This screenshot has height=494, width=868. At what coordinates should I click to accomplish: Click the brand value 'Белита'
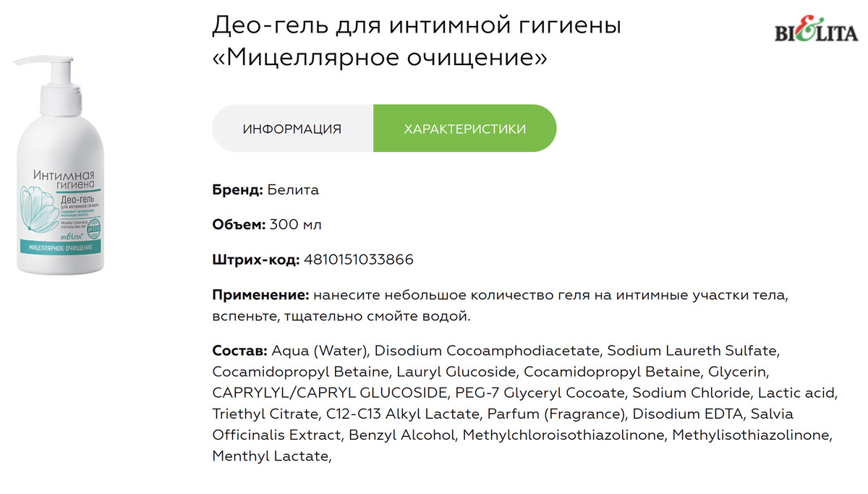[x=293, y=190]
